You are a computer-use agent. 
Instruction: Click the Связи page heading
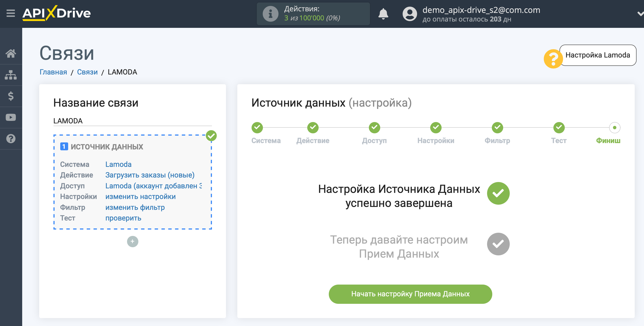pyautogui.click(x=67, y=53)
